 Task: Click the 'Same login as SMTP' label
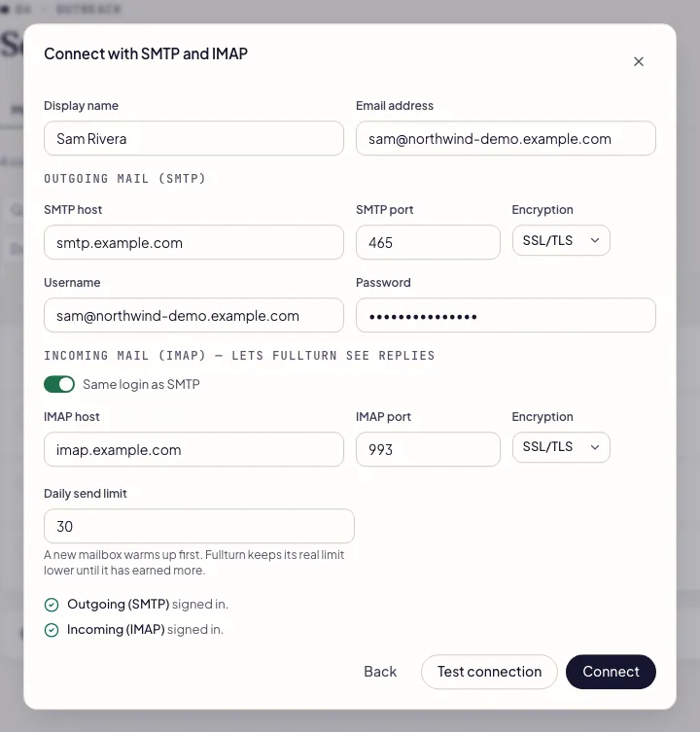[141, 384]
